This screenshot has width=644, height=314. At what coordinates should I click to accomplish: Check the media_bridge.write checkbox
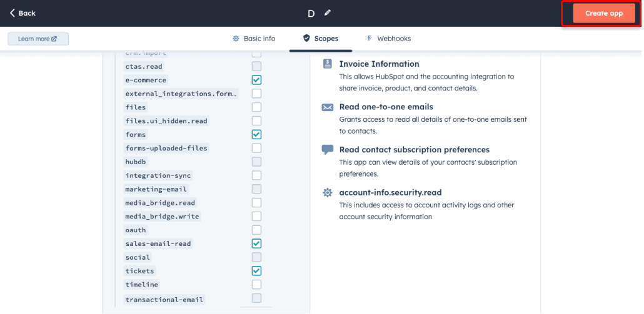(x=257, y=216)
